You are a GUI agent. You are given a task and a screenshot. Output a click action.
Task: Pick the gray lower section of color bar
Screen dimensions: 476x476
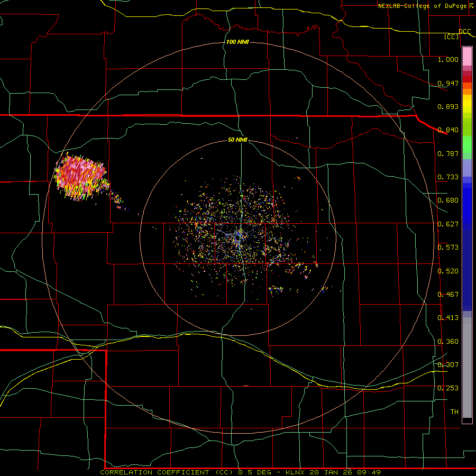tap(467, 368)
